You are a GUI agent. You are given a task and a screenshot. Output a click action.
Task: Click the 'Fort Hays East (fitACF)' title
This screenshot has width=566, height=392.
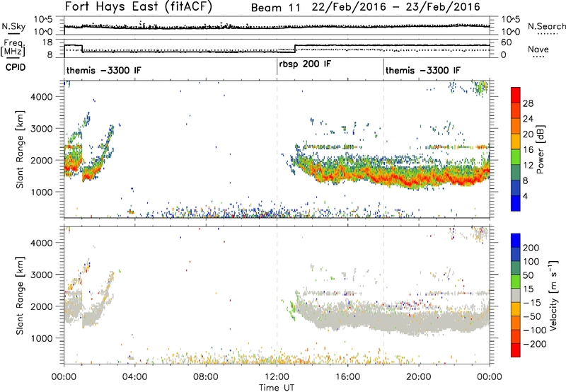click(x=139, y=7)
